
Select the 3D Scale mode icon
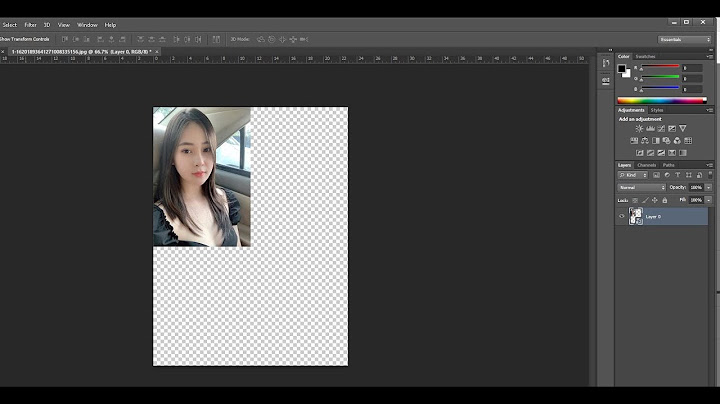point(304,39)
